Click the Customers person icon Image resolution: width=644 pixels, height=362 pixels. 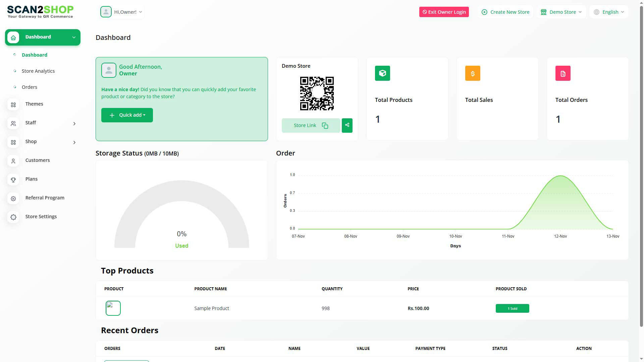[13, 161]
